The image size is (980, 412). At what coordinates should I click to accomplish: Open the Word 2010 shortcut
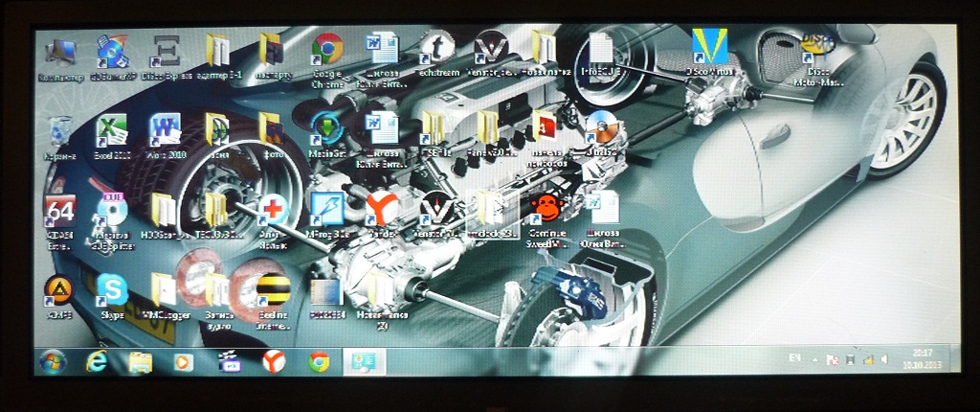[165, 130]
